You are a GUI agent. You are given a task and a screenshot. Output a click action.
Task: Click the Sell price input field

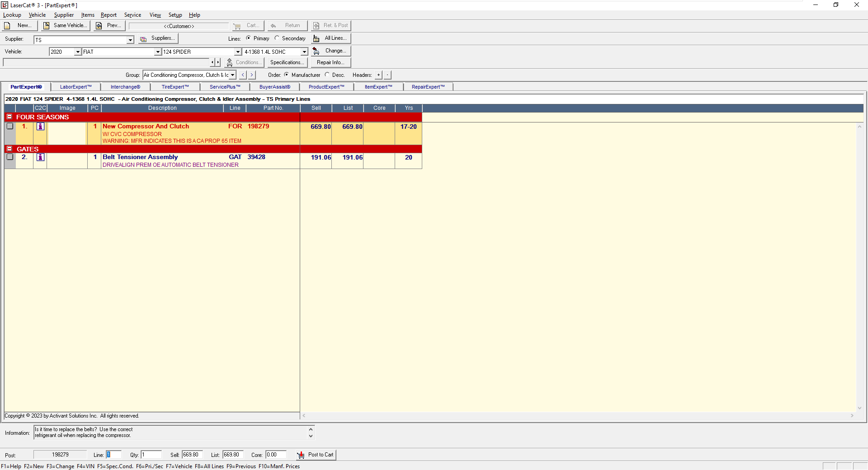(x=192, y=455)
